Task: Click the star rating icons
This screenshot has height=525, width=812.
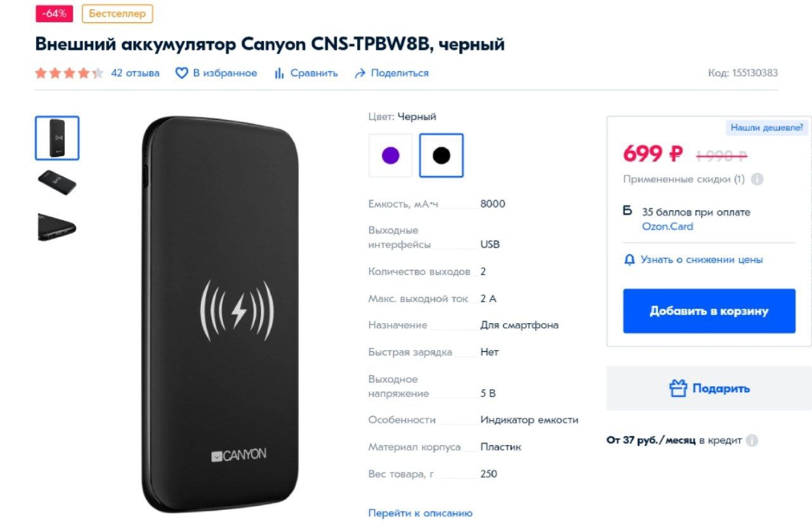Action: (69, 73)
